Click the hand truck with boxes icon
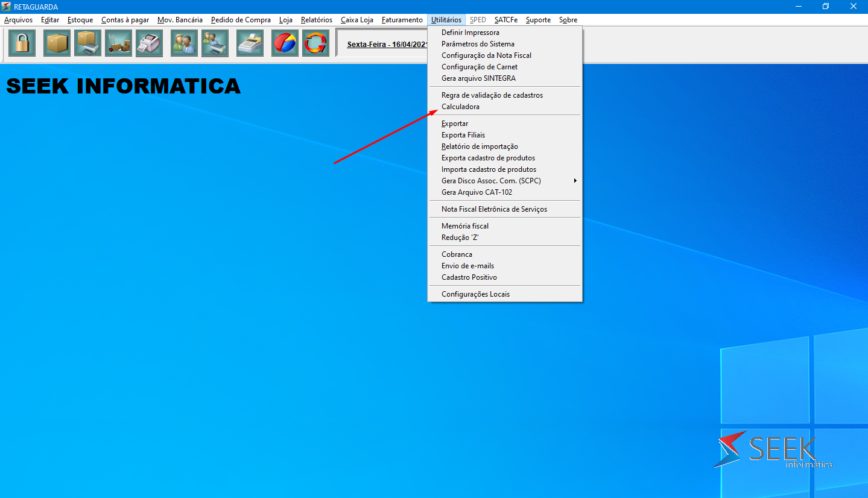868x498 pixels. tap(119, 43)
